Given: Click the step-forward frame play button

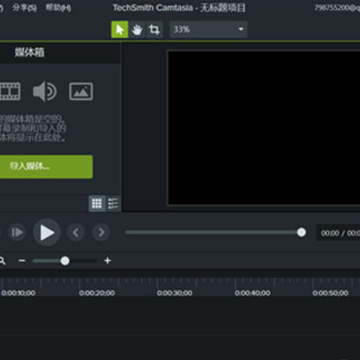Looking at the screenshot, I should [17, 232].
